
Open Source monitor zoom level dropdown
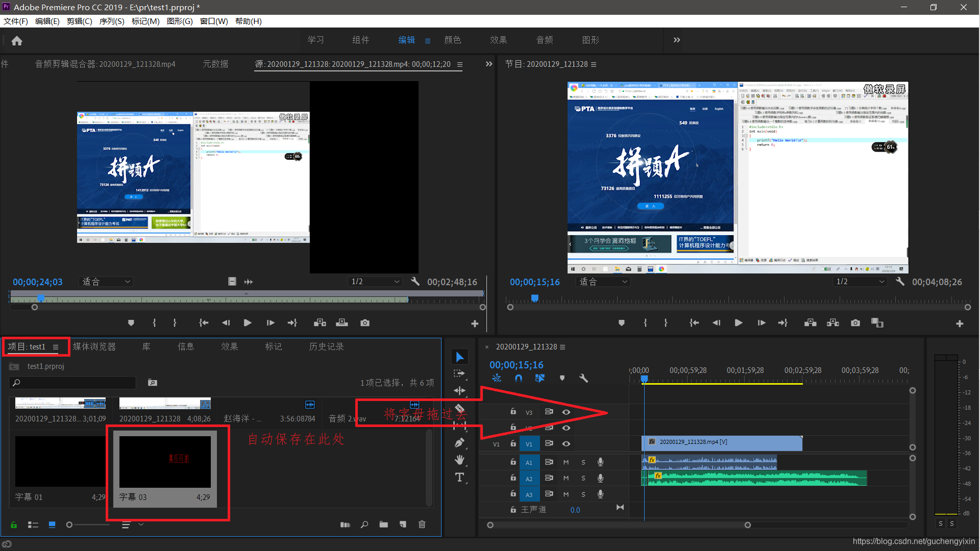point(106,282)
